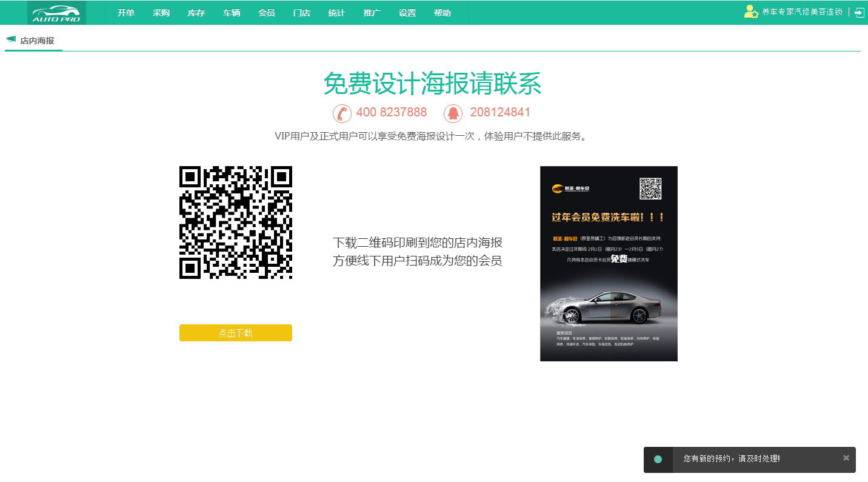
Task: Click the car wash poster sample image
Action: [x=609, y=264]
